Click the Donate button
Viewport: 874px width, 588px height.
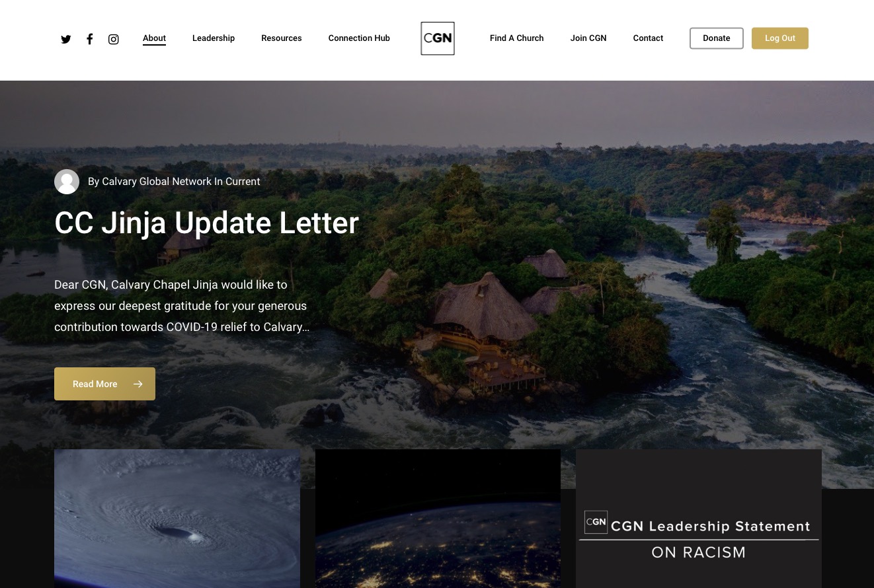pyautogui.click(x=717, y=38)
